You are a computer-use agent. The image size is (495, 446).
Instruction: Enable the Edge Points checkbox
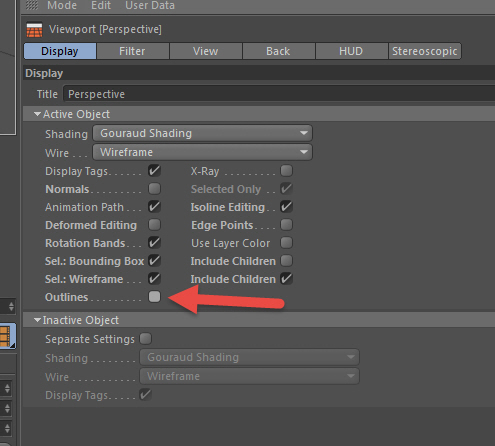(286, 225)
